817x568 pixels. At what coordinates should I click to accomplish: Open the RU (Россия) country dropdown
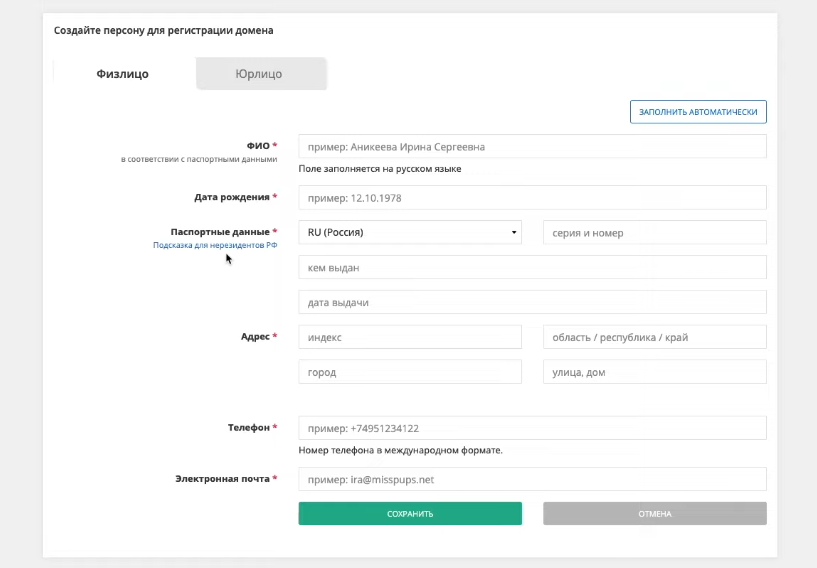pyautogui.click(x=410, y=232)
